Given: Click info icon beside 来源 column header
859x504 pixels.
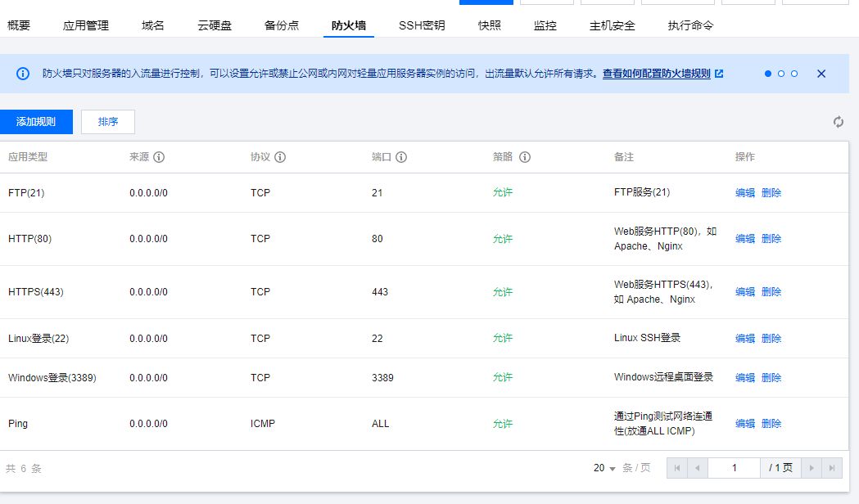Looking at the screenshot, I should tap(159, 157).
